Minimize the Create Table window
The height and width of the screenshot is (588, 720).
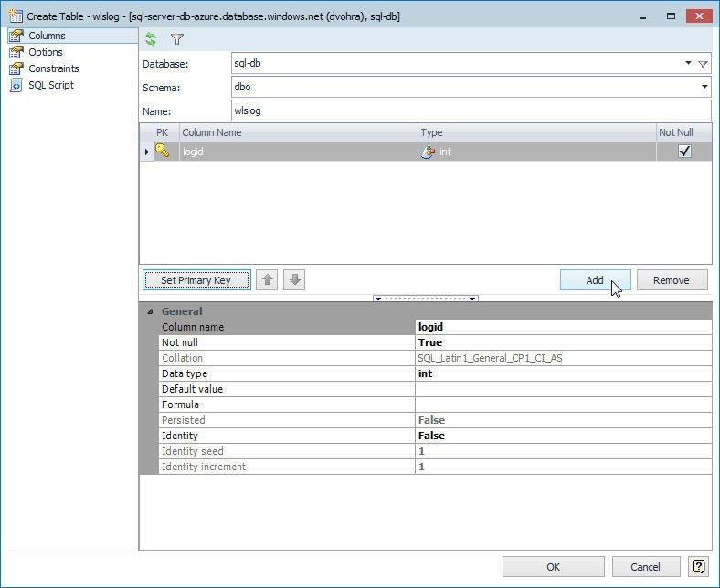pos(643,16)
